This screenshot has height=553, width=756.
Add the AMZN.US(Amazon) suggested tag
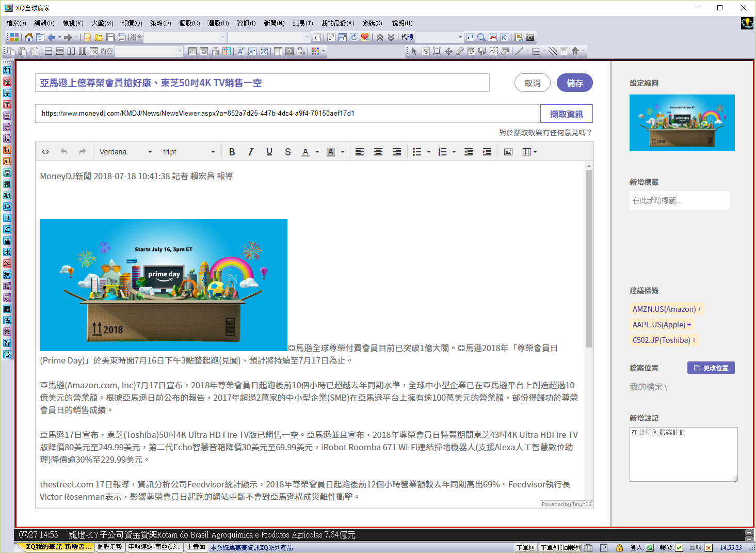point(667,309)
